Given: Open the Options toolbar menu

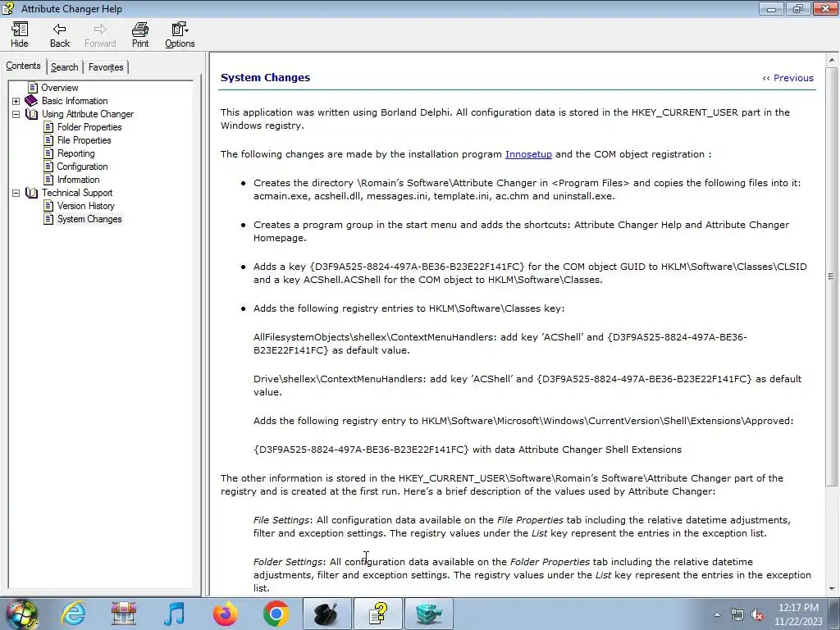Looking at the screenshot, I should click(180, 35).
